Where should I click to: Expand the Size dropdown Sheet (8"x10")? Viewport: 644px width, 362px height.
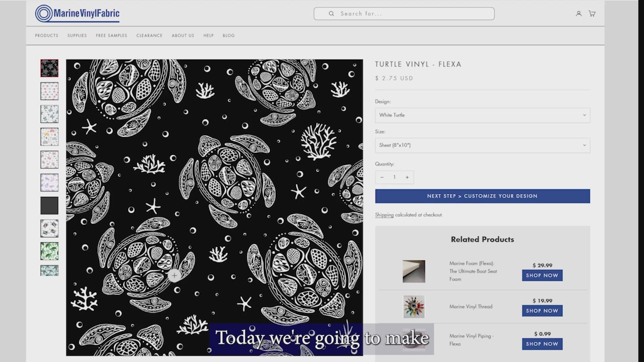[x=482, y=145]
